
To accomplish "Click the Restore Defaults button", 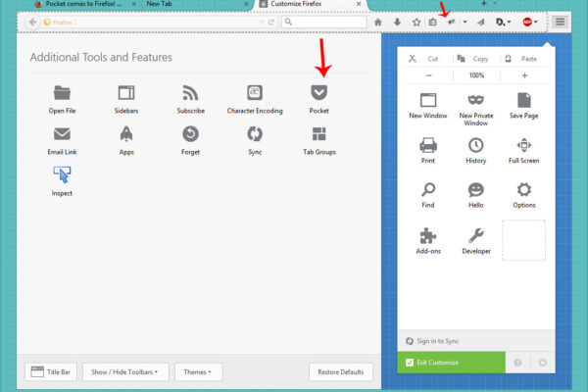I will (x=341, y=371).
